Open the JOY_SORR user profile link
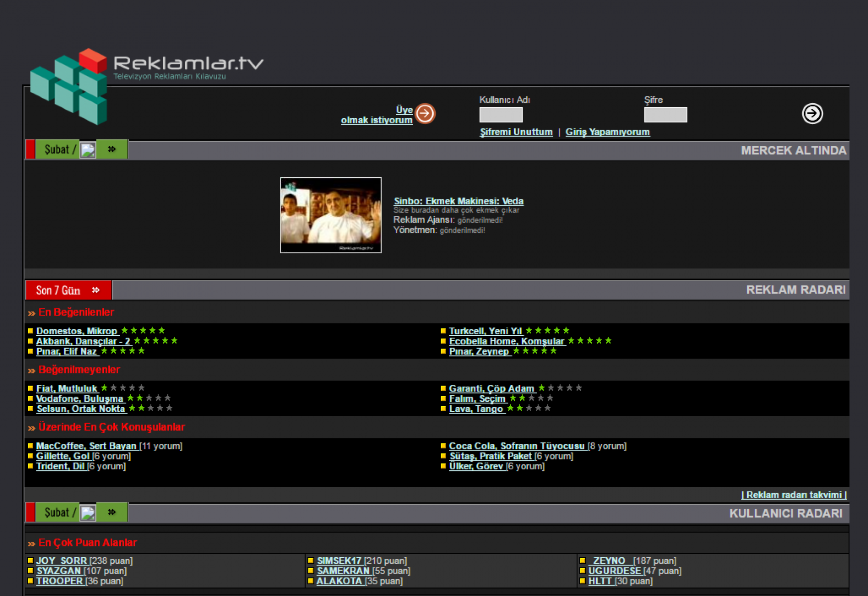 coord(61,561)
